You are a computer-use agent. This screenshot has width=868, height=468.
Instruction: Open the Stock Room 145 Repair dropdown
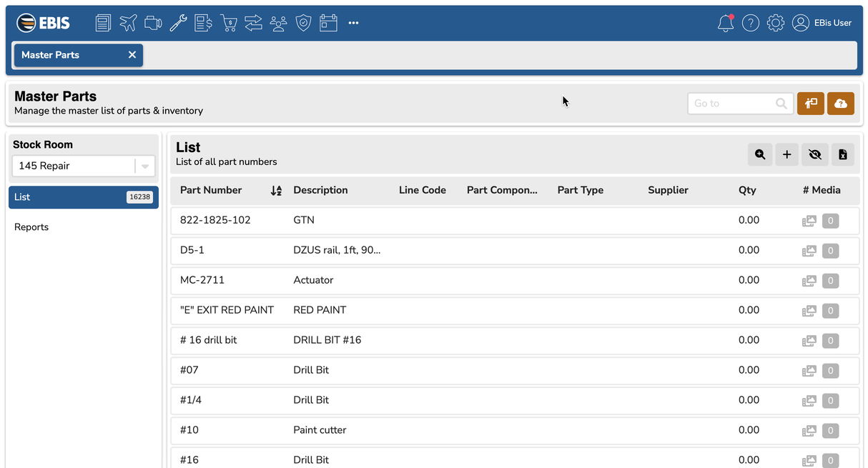[x=84, y=166]
